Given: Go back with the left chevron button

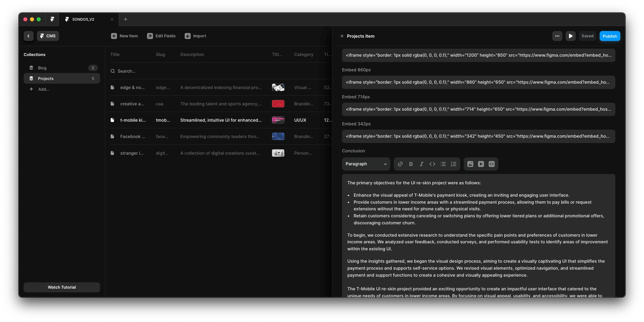Looking at the screenshot, I should [x=28, y=36].
